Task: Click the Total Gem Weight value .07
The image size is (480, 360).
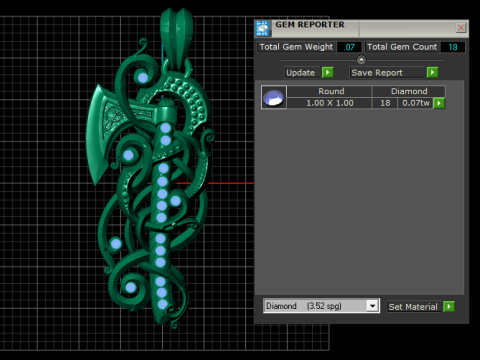Action: click(x=349, y=47)
